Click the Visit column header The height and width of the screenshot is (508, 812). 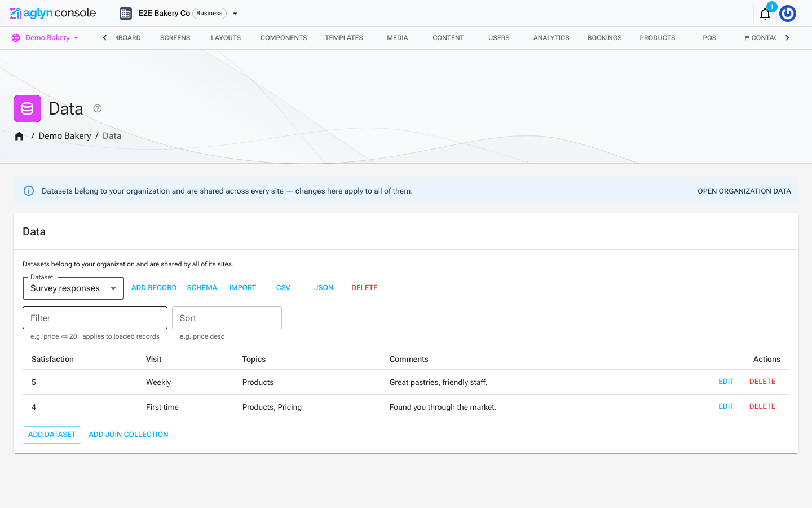coord(153,359)
